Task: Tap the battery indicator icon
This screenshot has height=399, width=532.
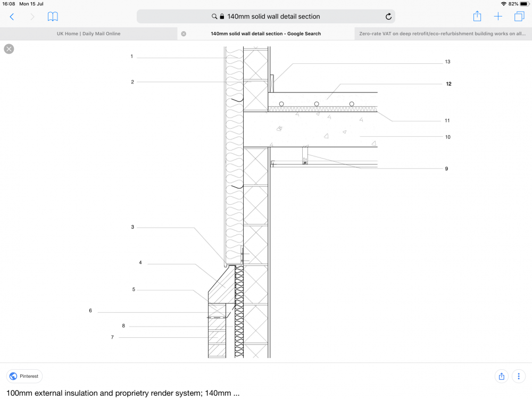Action: 525,4
